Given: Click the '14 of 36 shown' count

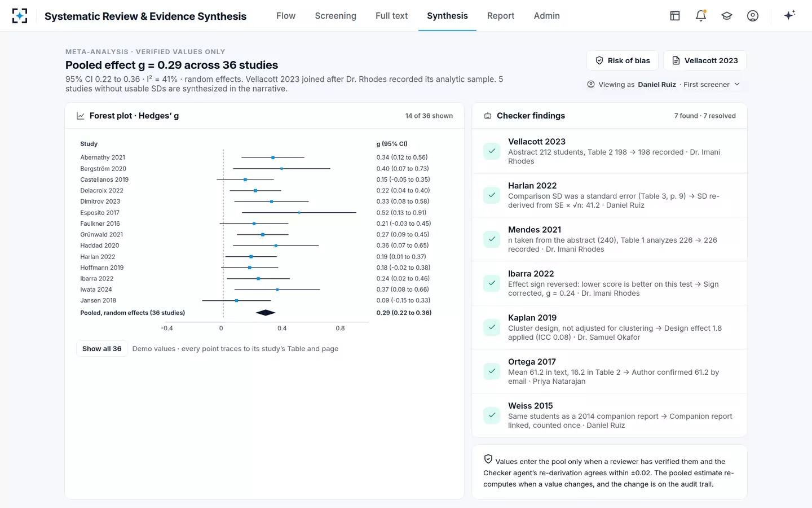Looking at the screenshot, I should (429, 116).
